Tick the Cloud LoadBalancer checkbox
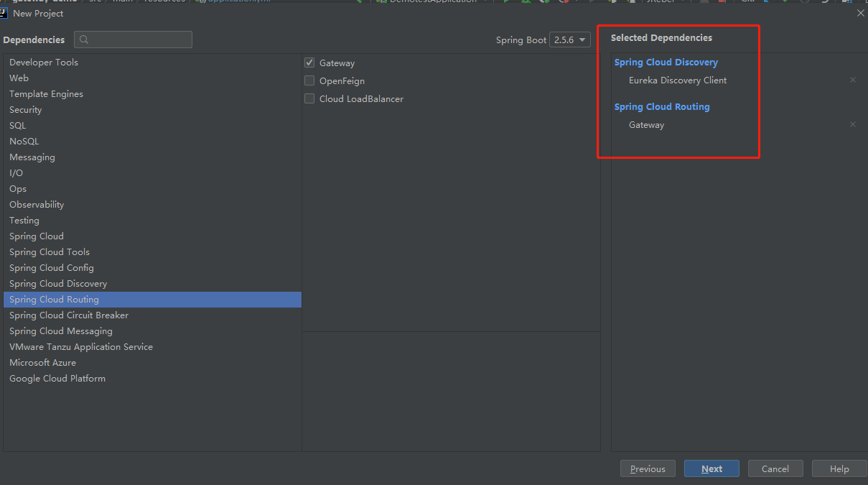The width and height of the screenshot is (868, 485). pos(309,98)
